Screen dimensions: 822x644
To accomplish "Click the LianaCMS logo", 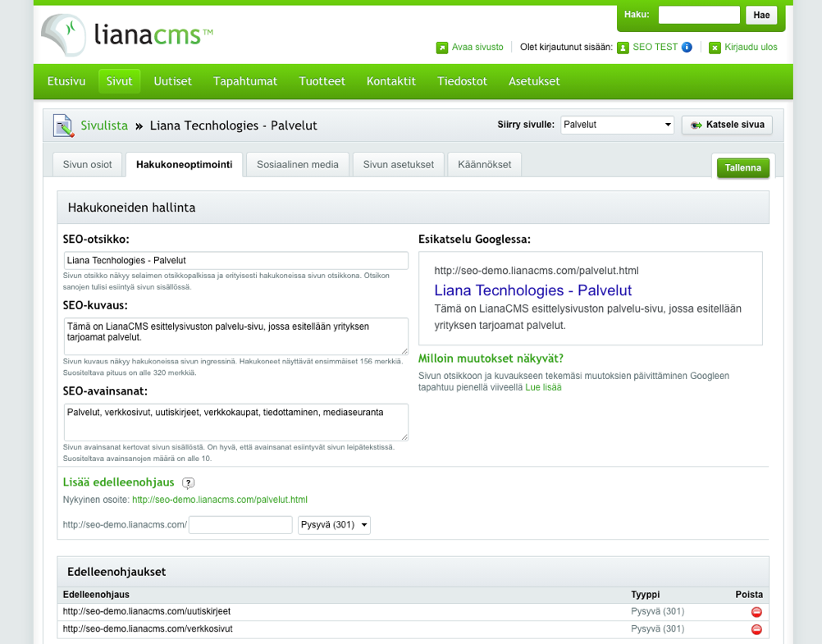I will tap(127, 34).
